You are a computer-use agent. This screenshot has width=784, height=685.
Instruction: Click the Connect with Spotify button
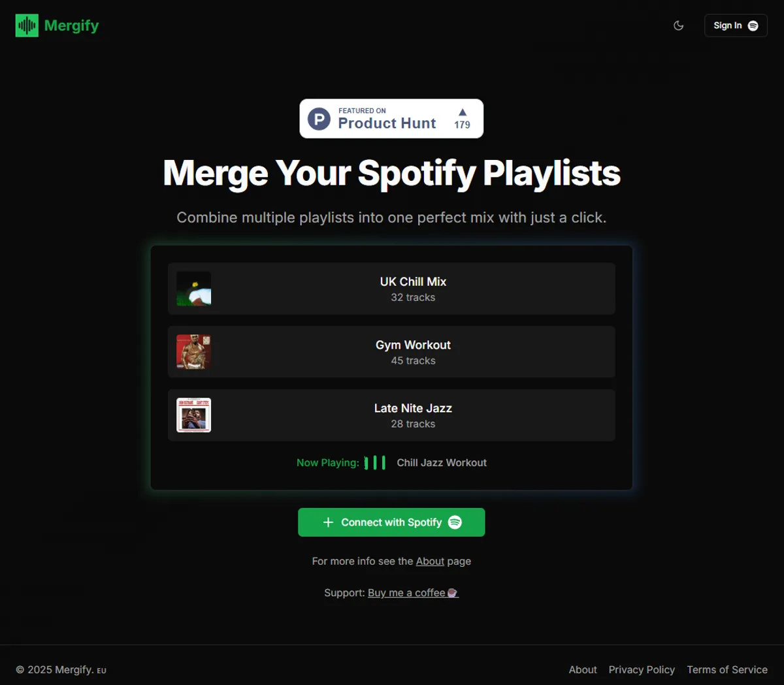tap(391, 522)
